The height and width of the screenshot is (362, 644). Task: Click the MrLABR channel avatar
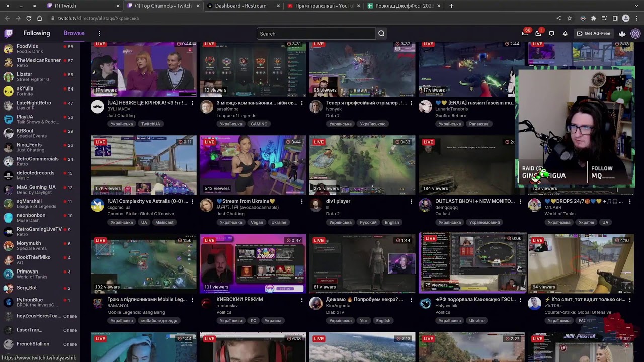pos(535,205)
